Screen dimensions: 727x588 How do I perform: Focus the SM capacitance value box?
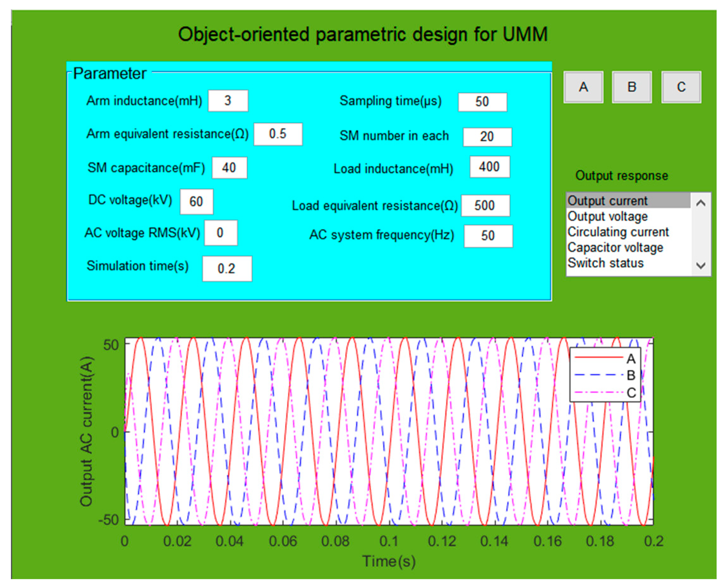tap(229, 168)
